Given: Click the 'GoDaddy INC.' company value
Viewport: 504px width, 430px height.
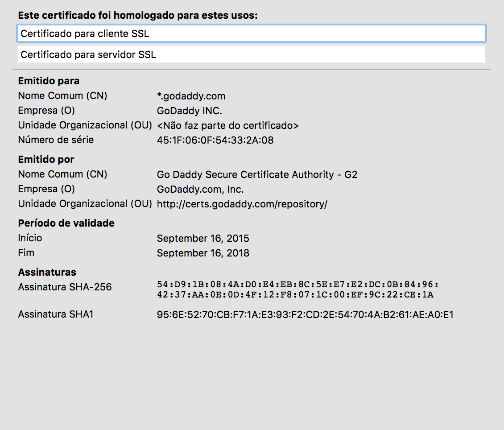Looking at the screenshot, I should point(189,111).
